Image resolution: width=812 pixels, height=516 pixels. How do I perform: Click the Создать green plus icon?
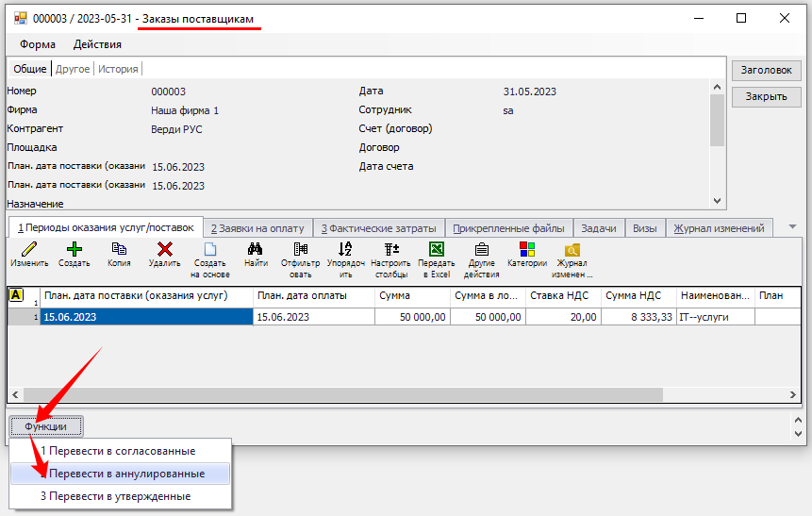click(75, 250)
